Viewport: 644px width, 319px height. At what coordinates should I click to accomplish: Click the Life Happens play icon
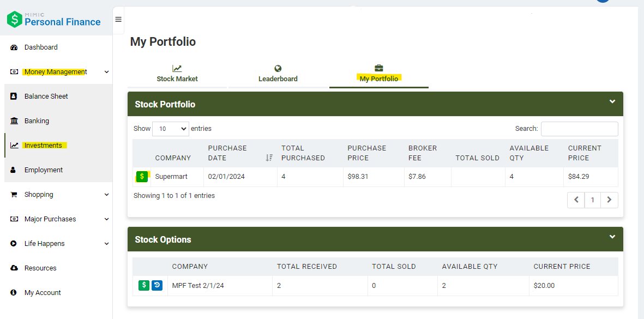pyautogui.click(x=14, y=243)
